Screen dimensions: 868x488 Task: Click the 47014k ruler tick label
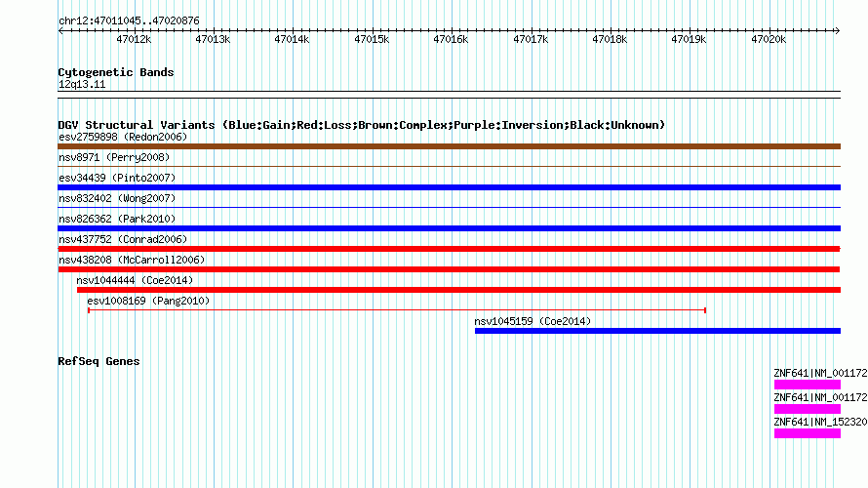pyautogui.click(x=292, y=39)
